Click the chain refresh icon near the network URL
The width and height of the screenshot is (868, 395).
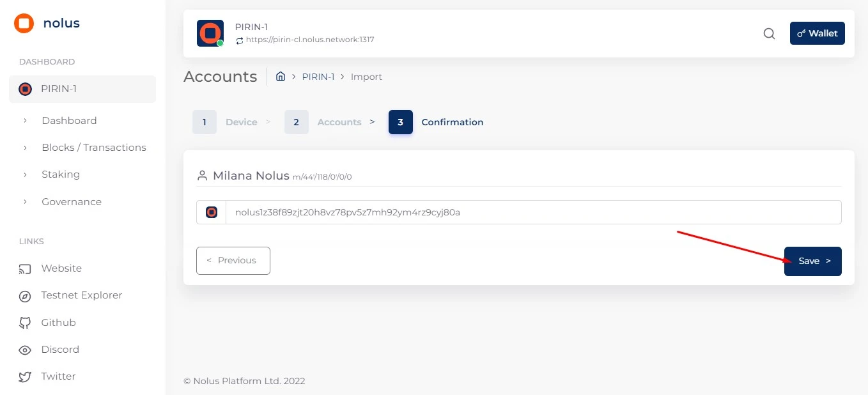(x=239, y=40)
